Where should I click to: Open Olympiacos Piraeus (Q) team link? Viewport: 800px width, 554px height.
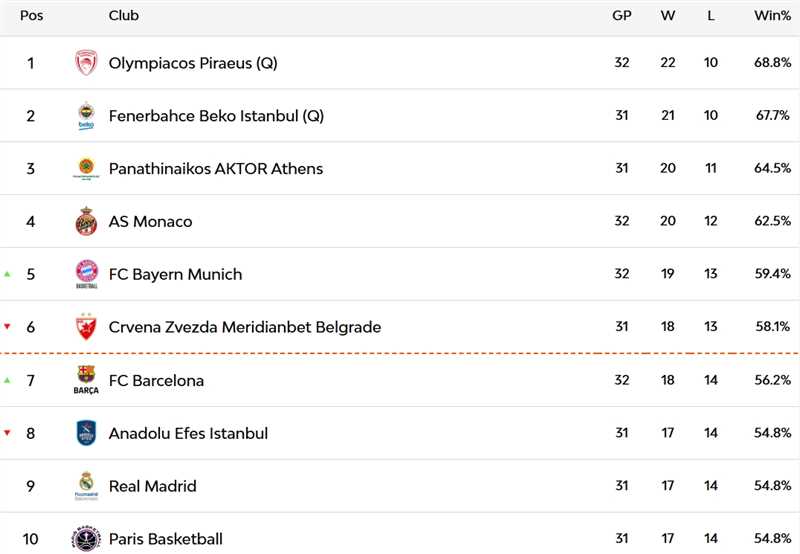pyautogui.click(x=193, y=63)
